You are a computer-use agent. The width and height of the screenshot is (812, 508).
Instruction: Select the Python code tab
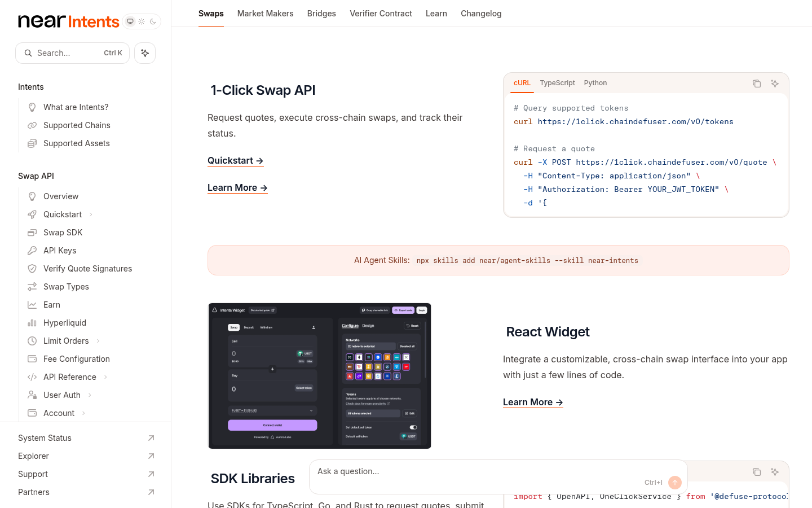(x=595, y=83)
